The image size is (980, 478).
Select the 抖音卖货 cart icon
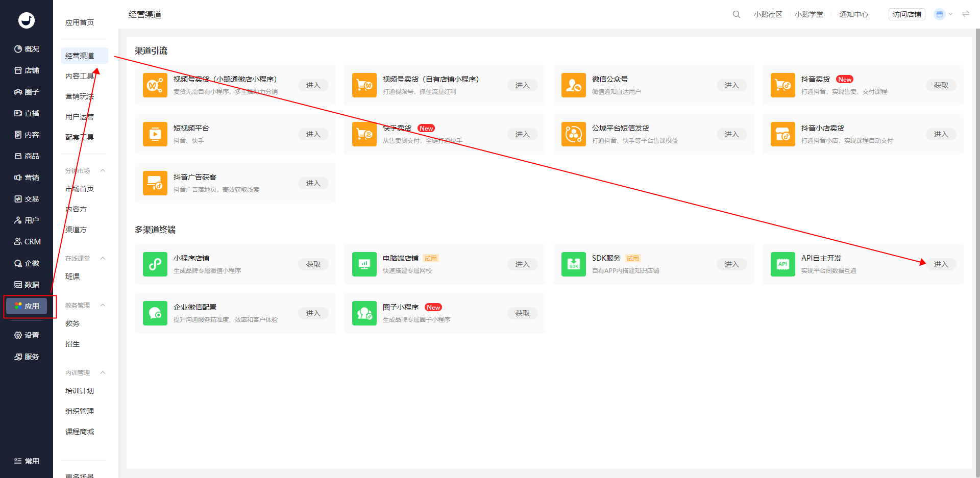(783, 85)
